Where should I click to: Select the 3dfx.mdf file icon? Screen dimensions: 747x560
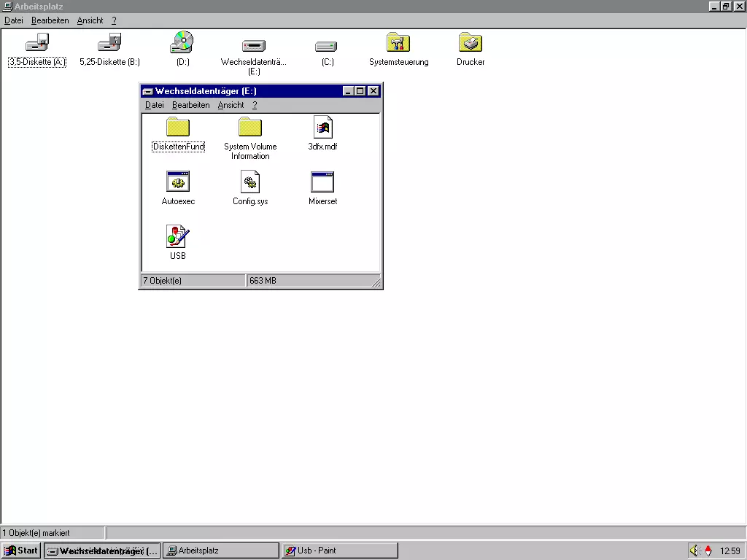pyautogui.click(x=322, y=127)
